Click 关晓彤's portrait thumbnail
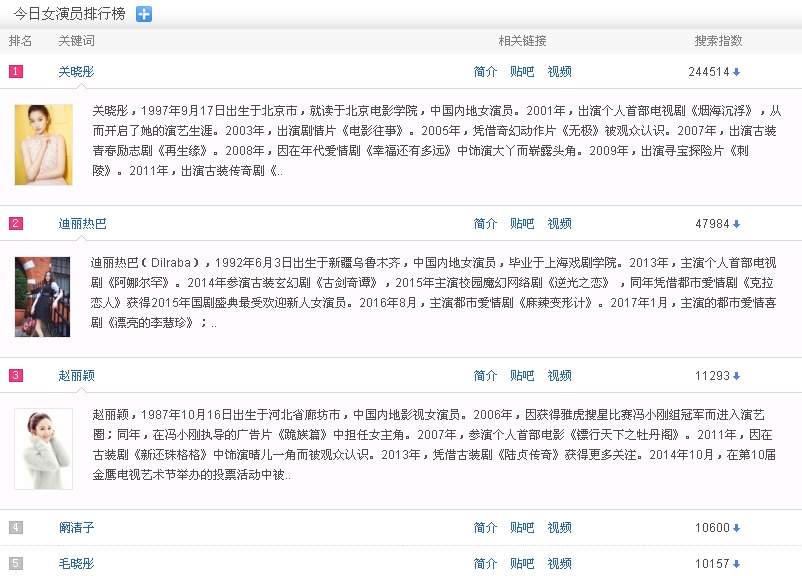802x576 pixels. point(42,145)
